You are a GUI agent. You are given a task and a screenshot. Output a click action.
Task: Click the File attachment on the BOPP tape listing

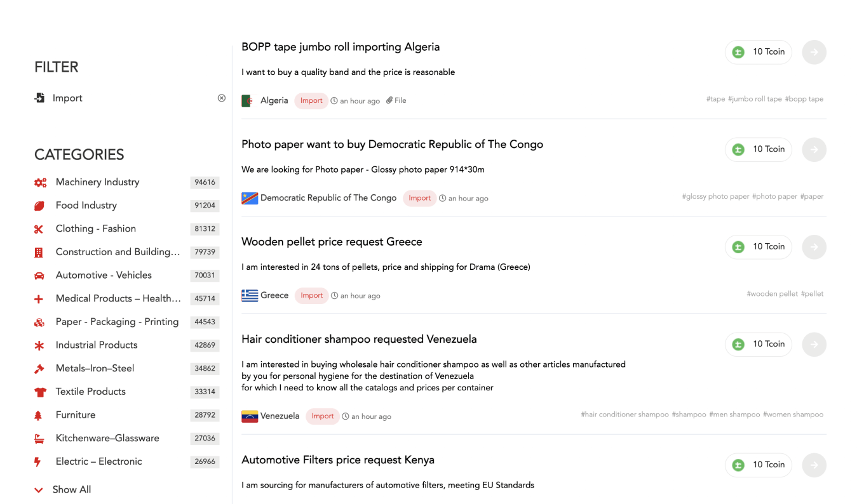(x=396, y=100)
